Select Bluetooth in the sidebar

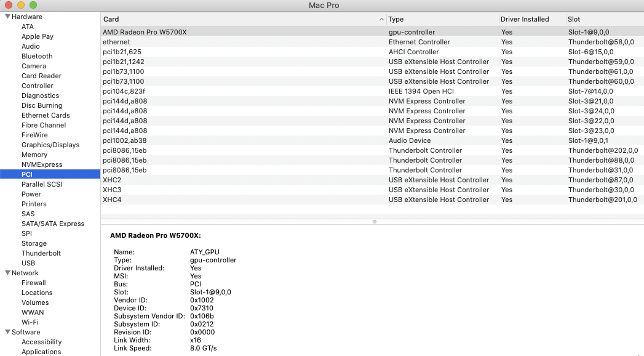pos(37,56)
